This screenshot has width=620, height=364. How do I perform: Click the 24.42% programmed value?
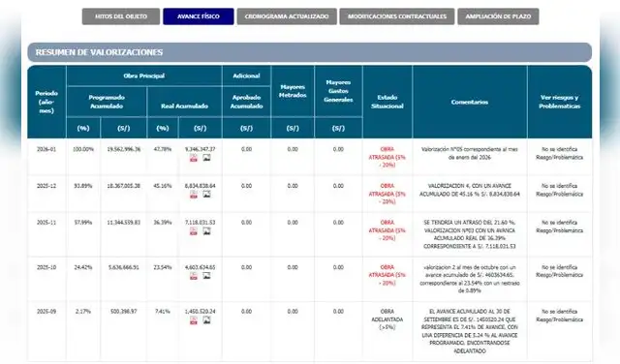[x=83, y=267]
